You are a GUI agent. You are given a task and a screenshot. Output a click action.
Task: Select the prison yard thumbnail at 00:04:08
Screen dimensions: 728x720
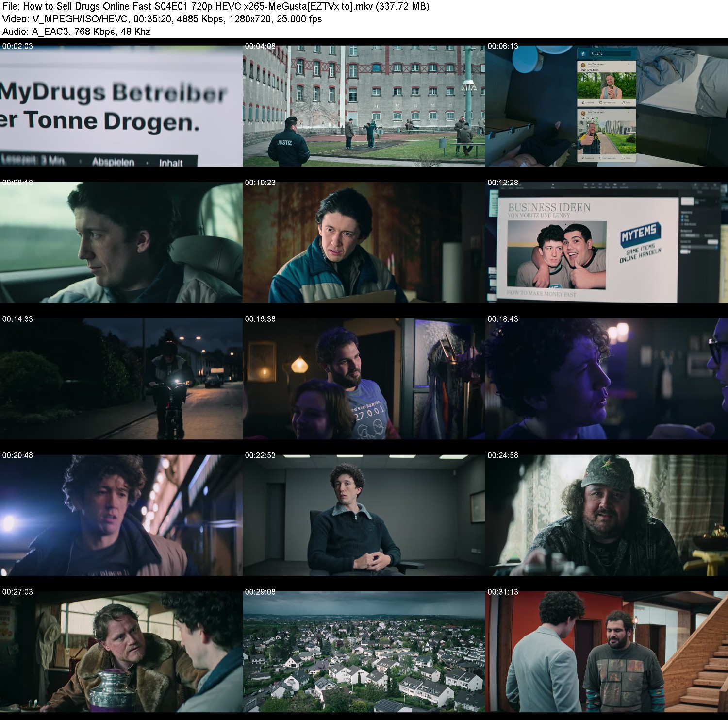click(x=364, y=106)
